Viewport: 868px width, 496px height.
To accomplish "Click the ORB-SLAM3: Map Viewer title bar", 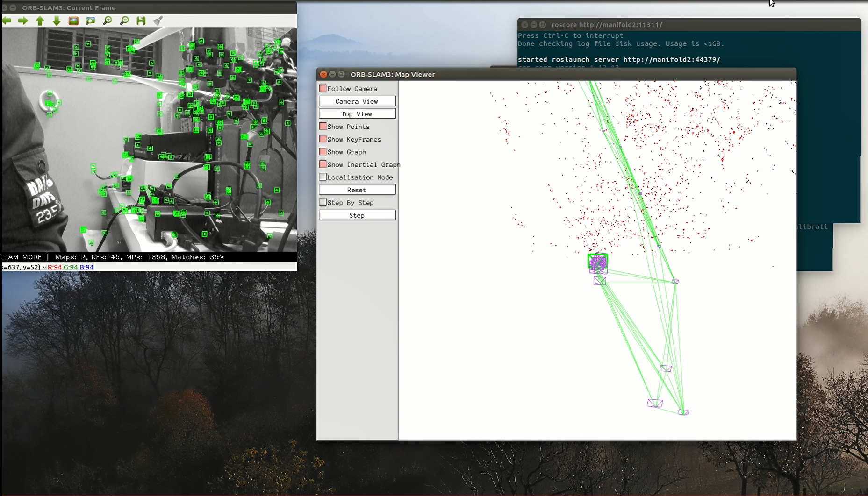I will pyautogui.click(x=556, y=74).
